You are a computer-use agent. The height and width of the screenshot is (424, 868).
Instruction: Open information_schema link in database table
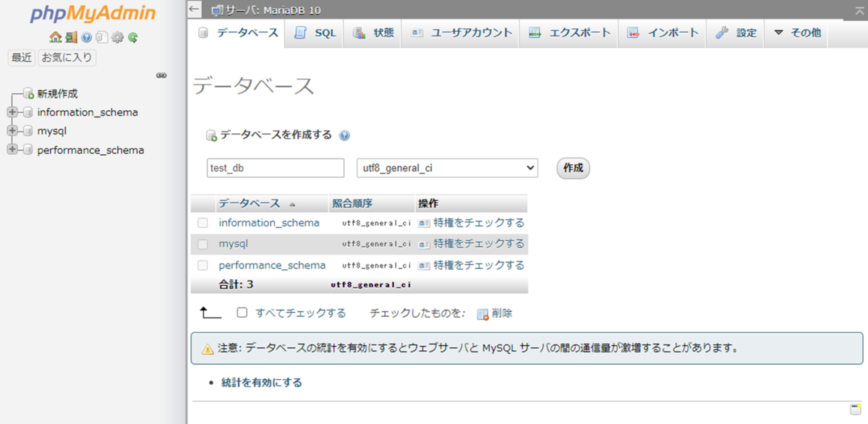(x=269, y=223)
